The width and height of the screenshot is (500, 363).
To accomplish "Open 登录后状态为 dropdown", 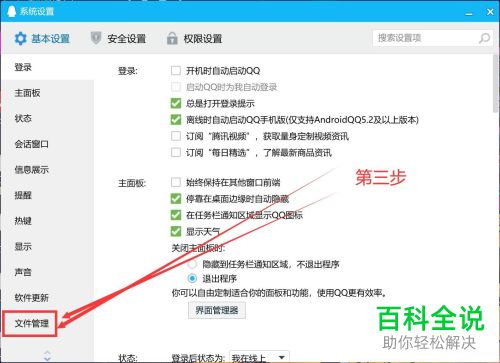I will point(259,358).
